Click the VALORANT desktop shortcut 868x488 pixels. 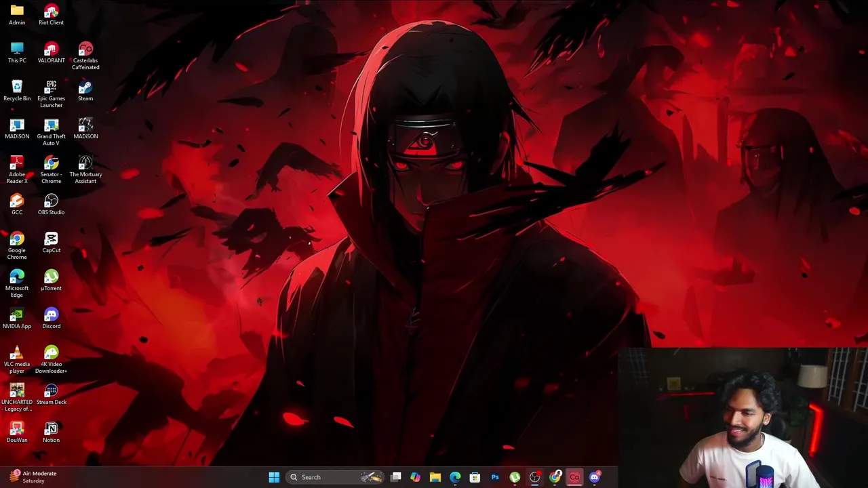coord(51,52)
